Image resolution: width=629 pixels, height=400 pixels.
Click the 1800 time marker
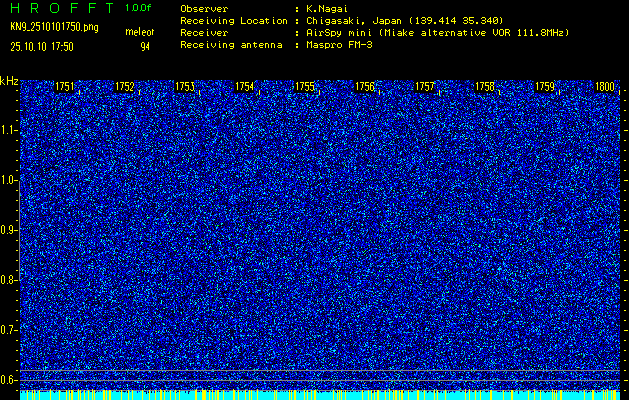tap(604, 87)
